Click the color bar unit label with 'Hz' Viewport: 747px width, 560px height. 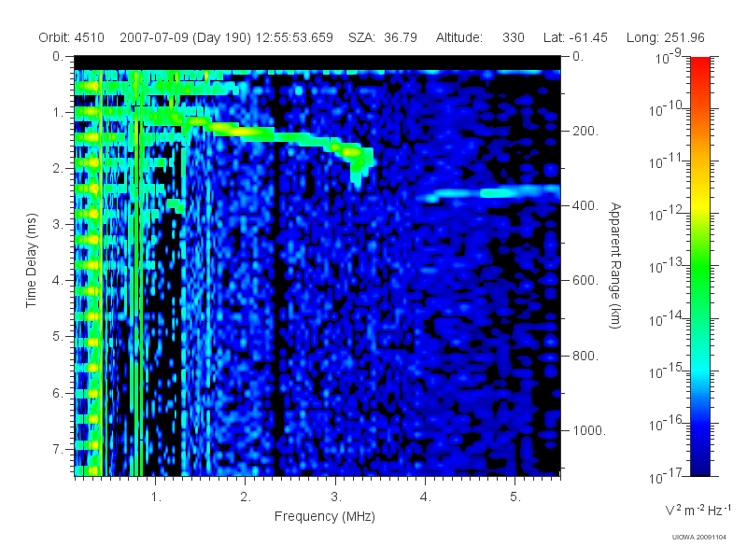click(698, 510)
